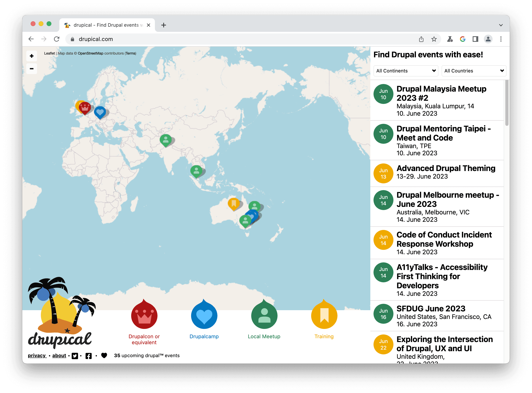
Task: Open Exploring the Intersection of Drupal event
Action: click(x=437, y=347)
